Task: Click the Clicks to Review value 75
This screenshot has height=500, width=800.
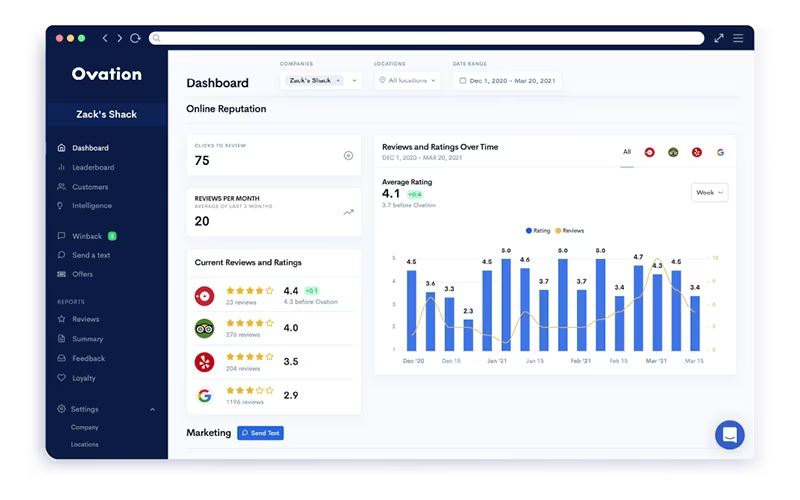Action: (202, 161)
